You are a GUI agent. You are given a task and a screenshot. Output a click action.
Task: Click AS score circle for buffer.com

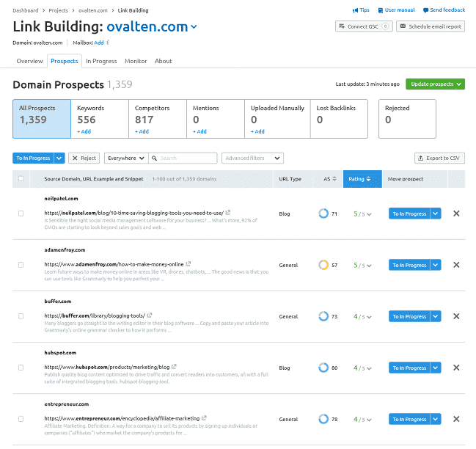coord(323,316)
